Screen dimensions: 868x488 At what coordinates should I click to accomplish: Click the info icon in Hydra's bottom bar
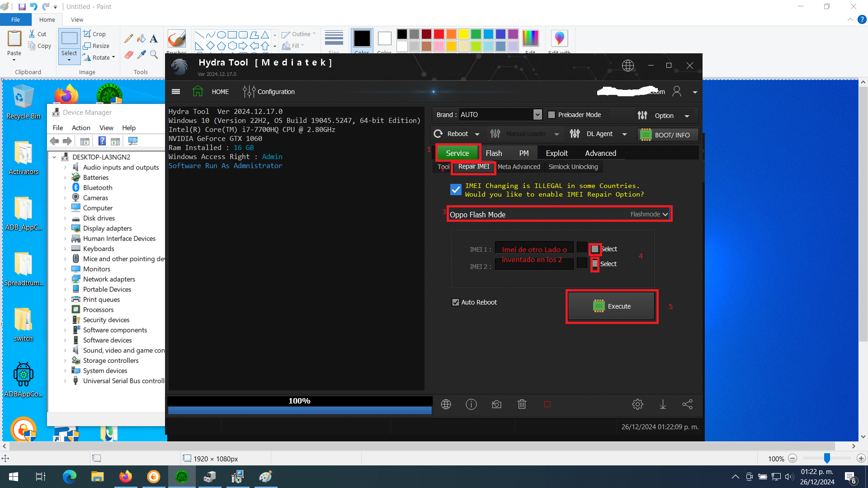[x=471, y=404]
